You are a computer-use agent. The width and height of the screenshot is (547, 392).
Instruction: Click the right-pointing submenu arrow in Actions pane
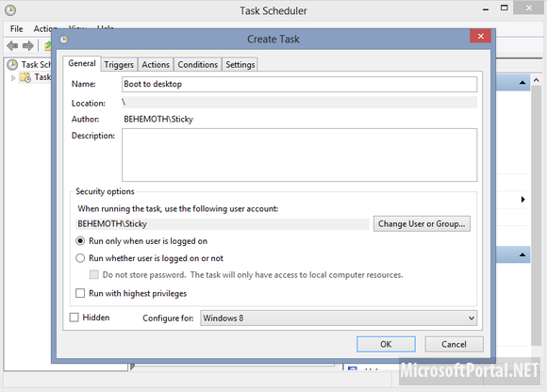[x=522, y=200]
